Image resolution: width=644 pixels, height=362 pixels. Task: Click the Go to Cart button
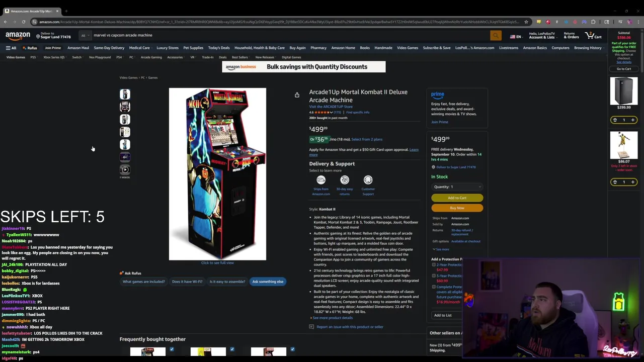[x=624, y=69]
